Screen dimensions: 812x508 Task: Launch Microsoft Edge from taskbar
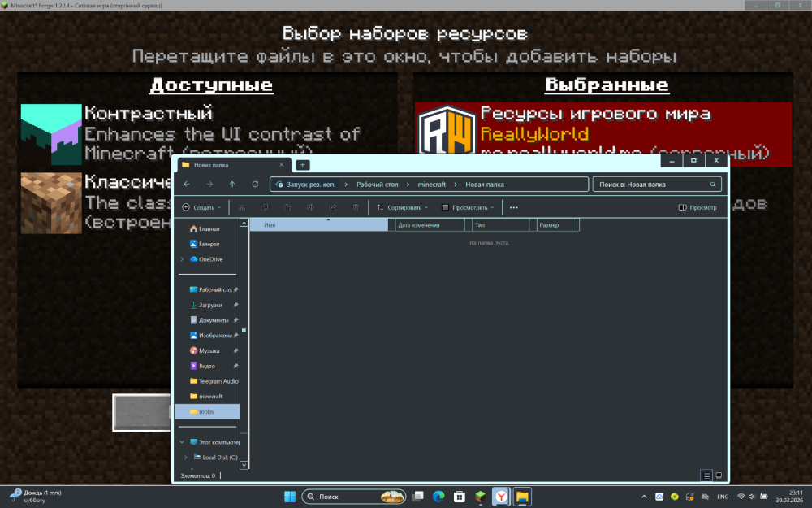click(x=438, y=497)
